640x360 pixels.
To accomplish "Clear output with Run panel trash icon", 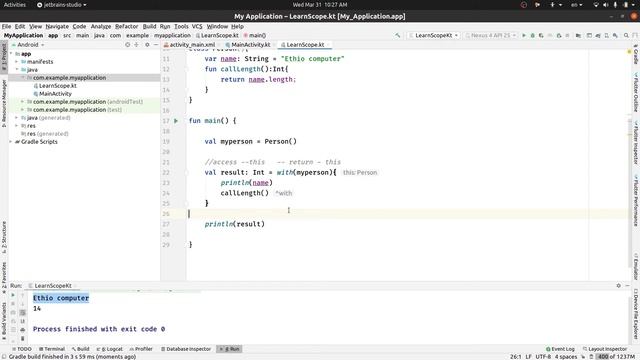I will click(22, 338).
